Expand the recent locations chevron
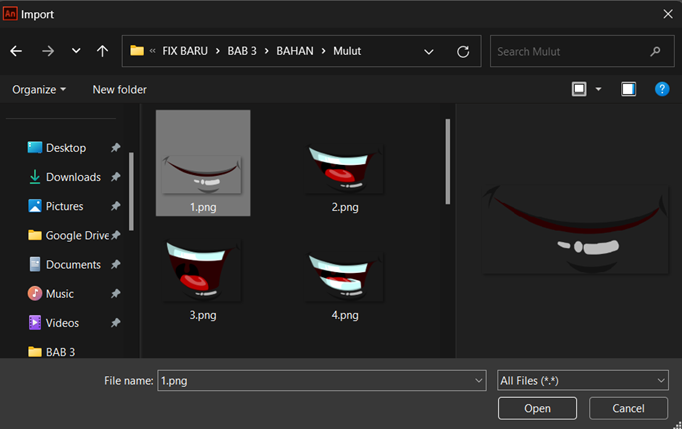The width and height of the screenshot is (682, 429). point(76,51)
